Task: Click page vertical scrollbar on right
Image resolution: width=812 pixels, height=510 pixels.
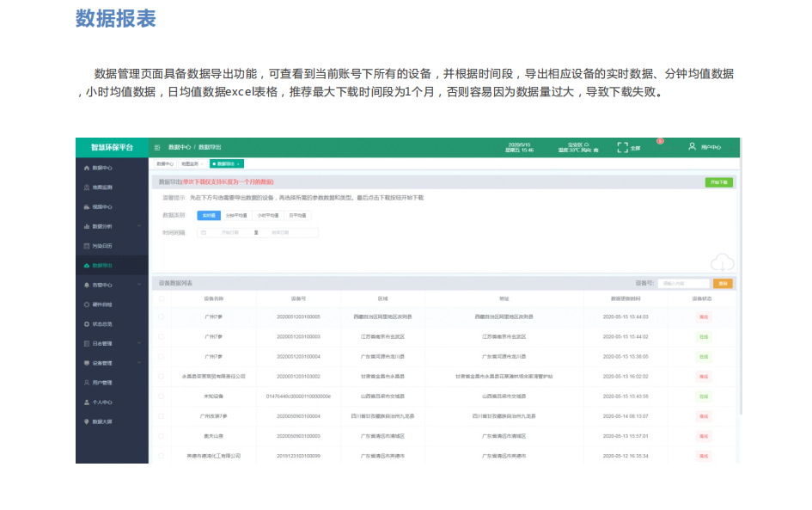Action: click(x=741, y=276)
